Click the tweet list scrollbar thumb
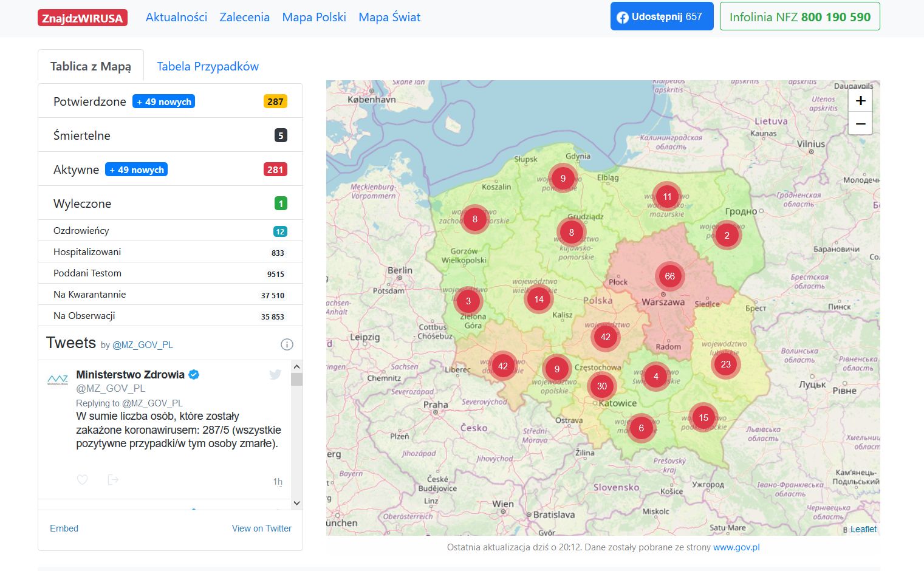 pos(296,380)
